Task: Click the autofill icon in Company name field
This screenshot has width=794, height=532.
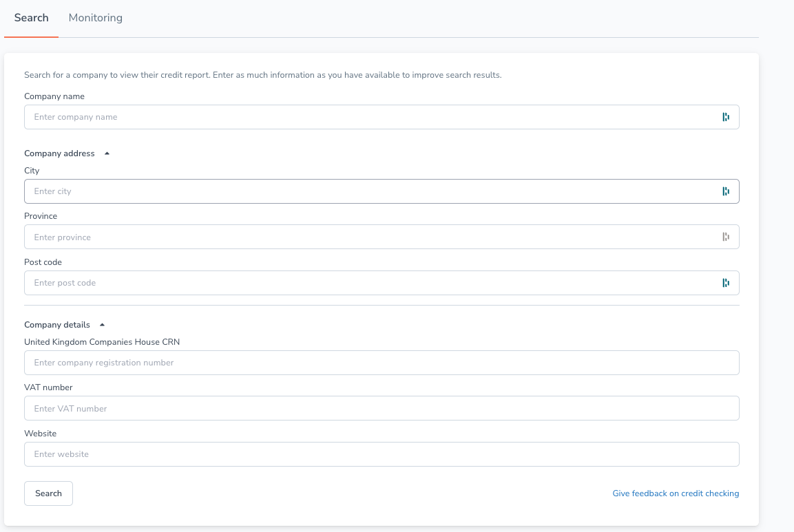Action: click(x=726, y=116)
